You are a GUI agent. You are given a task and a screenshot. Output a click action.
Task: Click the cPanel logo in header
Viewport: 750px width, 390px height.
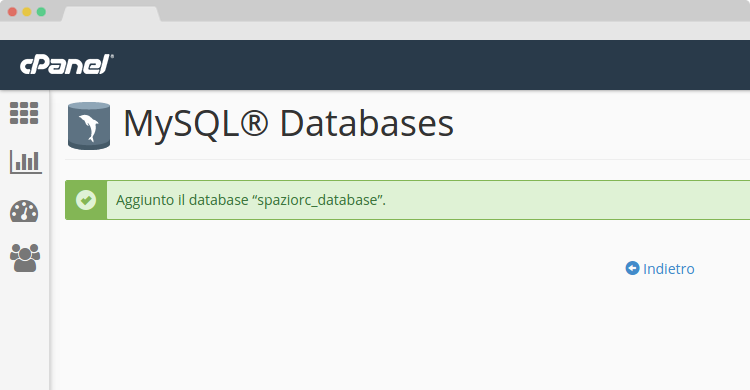66,65
